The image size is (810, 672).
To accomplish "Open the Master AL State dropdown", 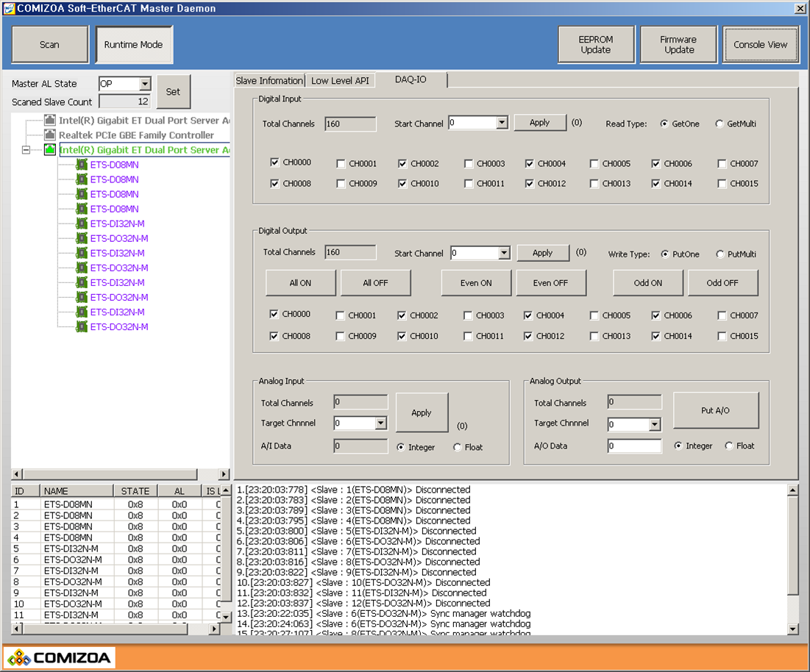I will [145, 84].
